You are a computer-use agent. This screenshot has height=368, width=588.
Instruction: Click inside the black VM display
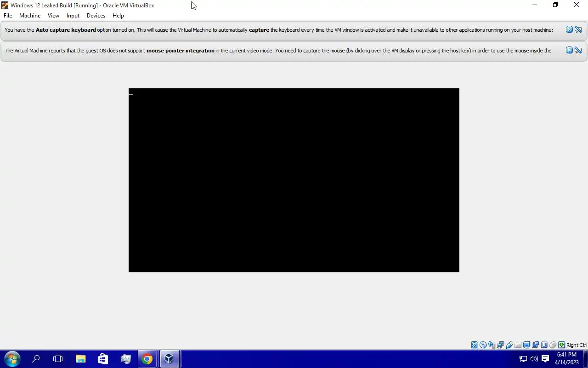tap(294, 180)
